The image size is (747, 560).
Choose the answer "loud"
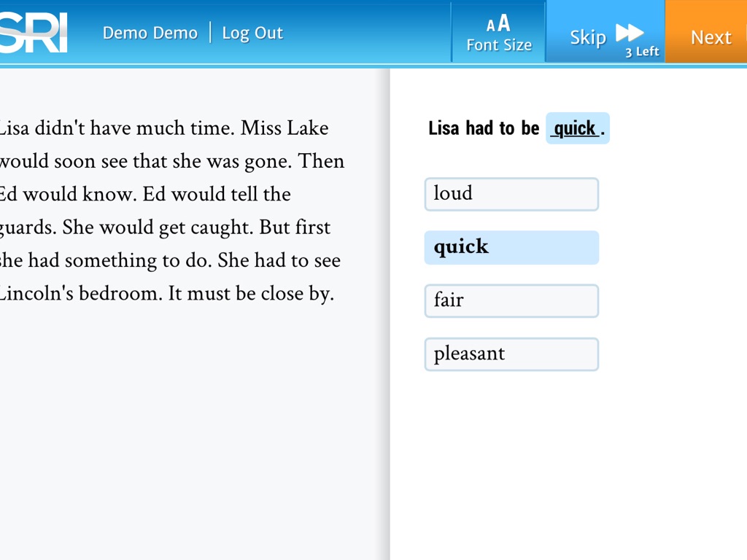click(x=511, y=194)
